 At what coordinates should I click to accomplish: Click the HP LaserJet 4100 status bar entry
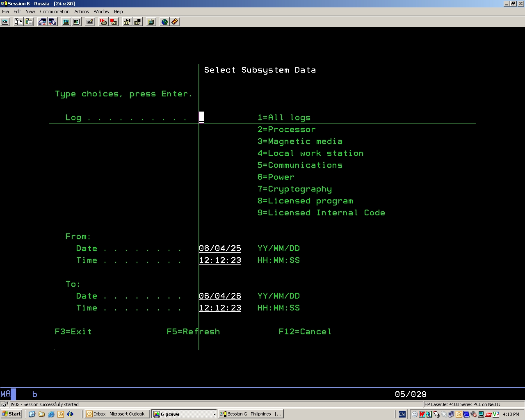[474, 404]
